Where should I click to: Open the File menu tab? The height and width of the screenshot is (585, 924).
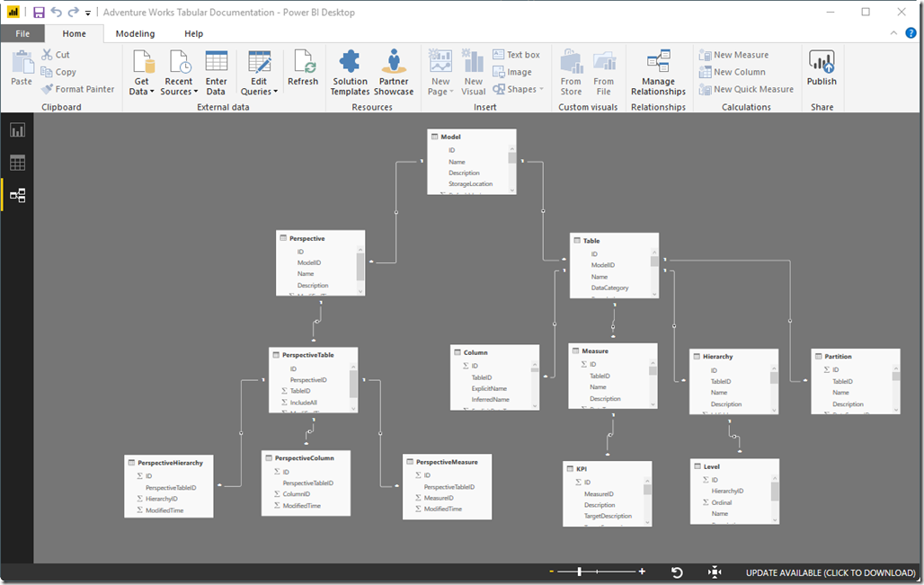tap(22, 33)
